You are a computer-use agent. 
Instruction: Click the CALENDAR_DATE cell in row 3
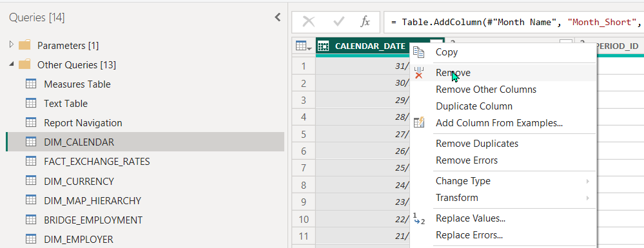[x=363, y=100]
